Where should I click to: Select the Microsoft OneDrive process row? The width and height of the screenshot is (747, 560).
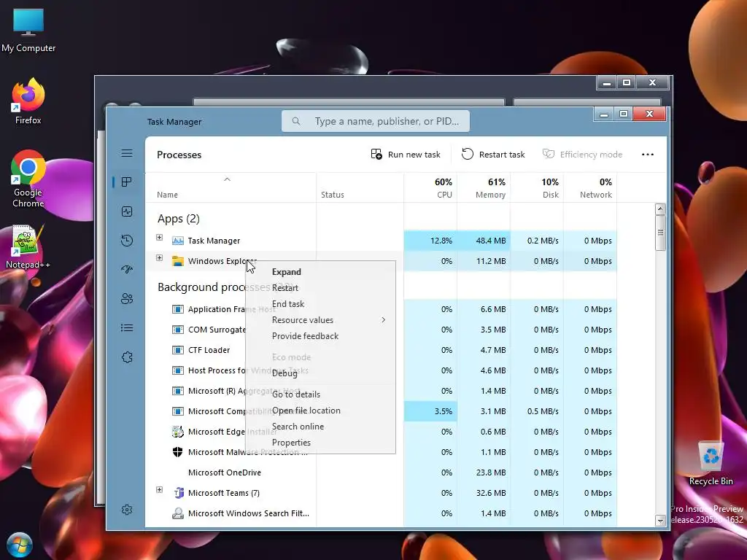381,472
